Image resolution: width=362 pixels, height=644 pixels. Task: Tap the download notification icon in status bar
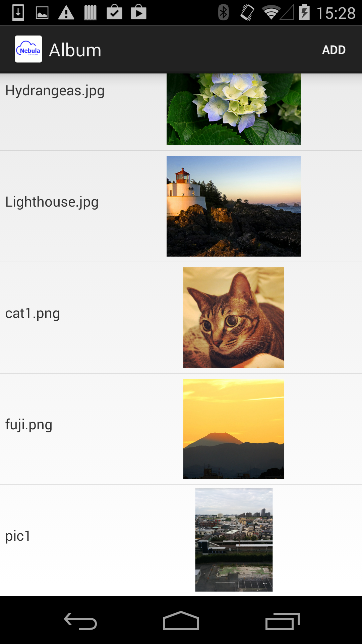pyautogui.click(x=18, y=13)
